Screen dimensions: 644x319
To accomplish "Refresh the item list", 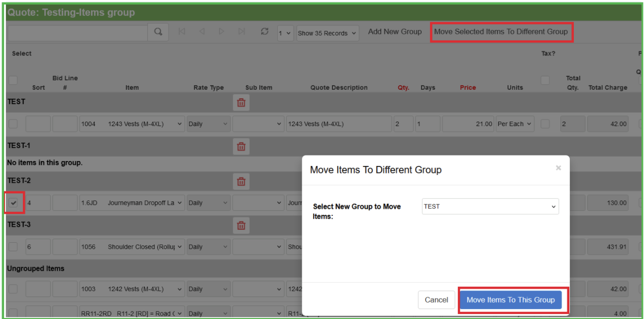I will pos(265,31).
